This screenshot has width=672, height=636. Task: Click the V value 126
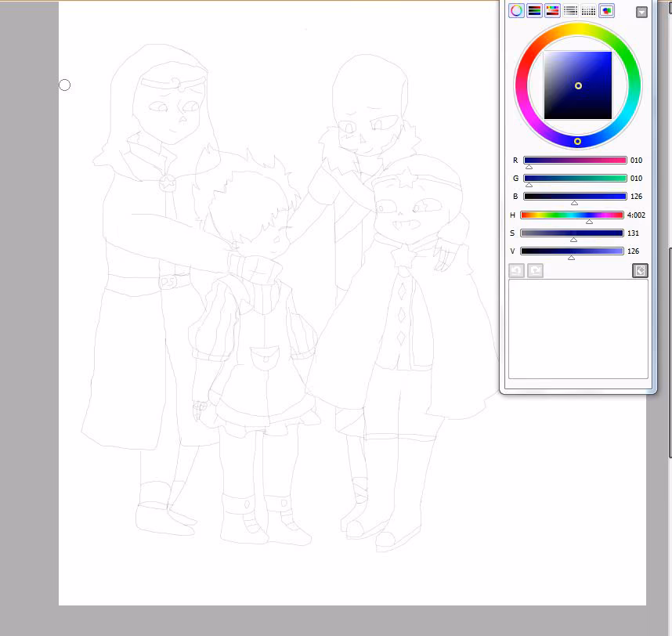633,251
